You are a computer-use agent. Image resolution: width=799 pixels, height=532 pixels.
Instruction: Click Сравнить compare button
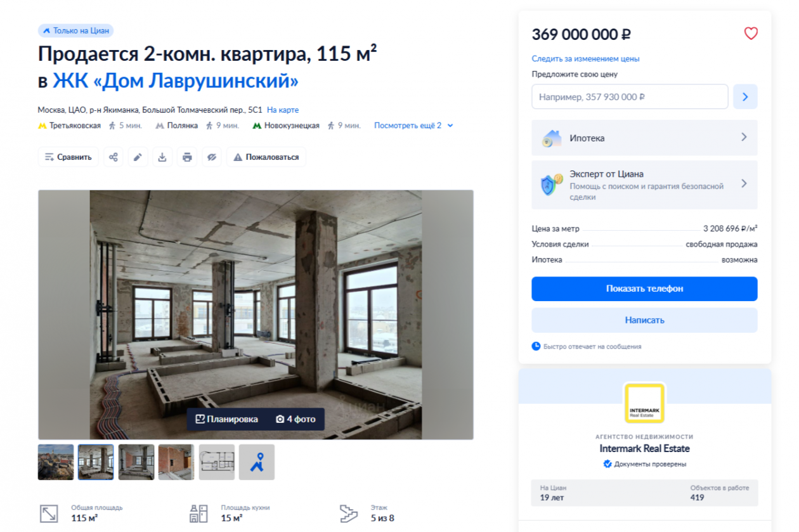tap(68, 157)
